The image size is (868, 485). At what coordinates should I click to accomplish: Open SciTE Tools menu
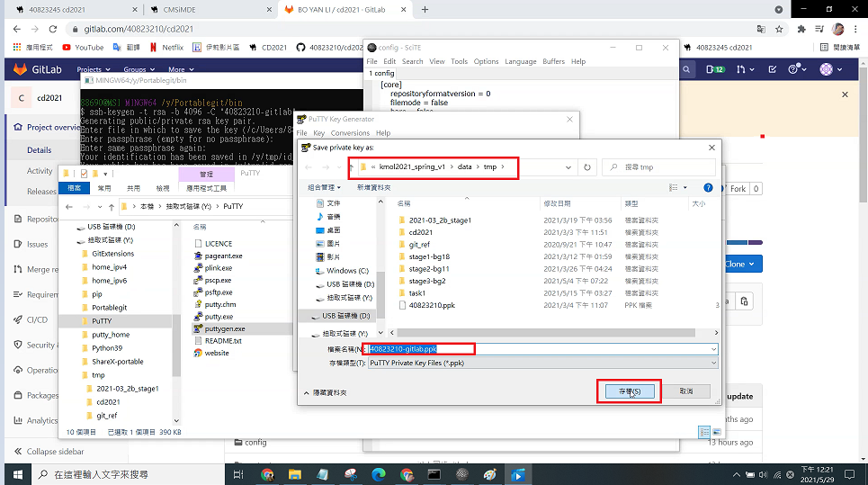tap(459, 61)
